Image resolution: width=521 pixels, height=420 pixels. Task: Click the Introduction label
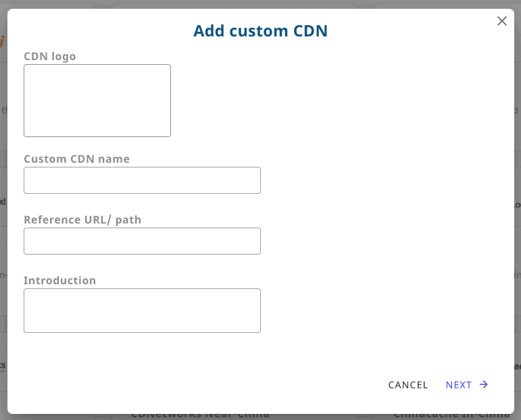pyautogui.click(x=60, y=280)
